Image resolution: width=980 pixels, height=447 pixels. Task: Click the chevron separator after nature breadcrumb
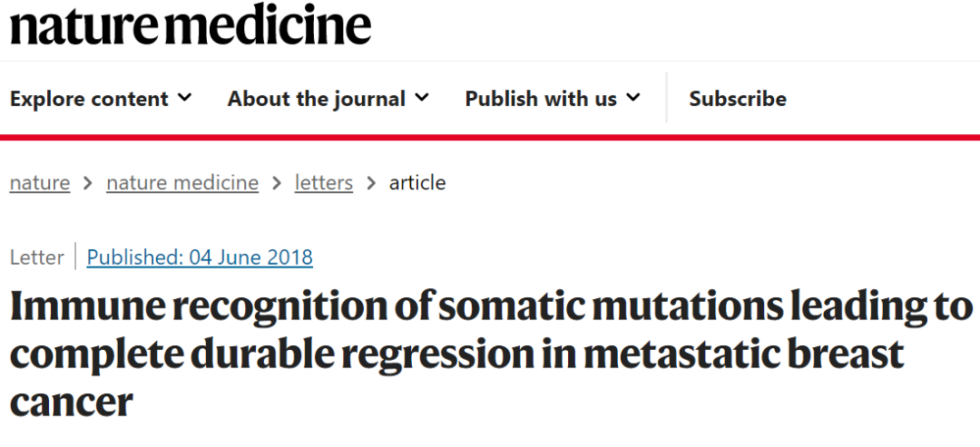[88, 183]
